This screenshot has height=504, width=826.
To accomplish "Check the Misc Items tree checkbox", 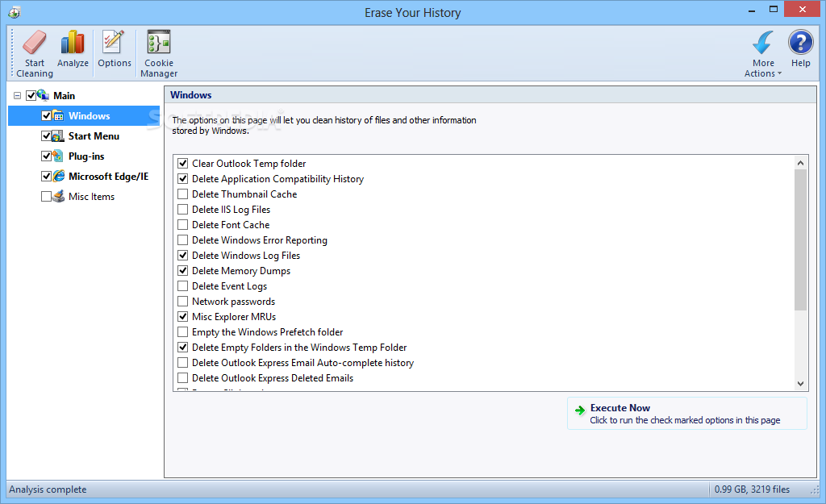I will point(46,196).
